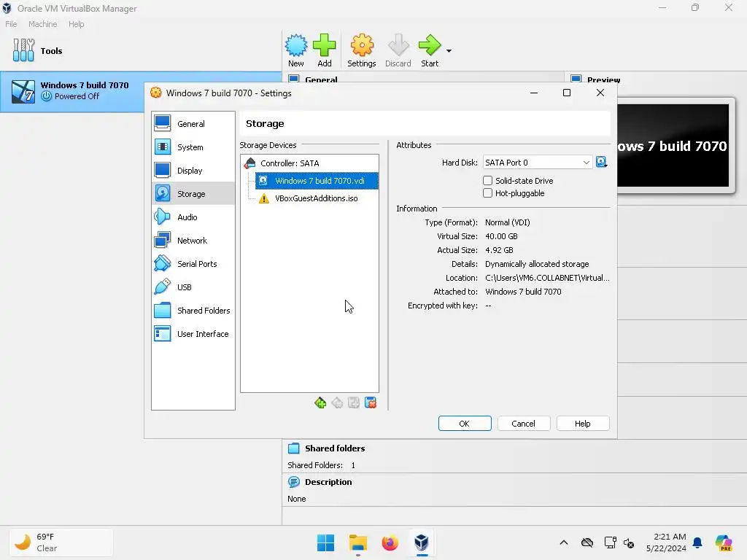This screenshot has width=747, height=560.
Task: Open the File menu
Action: (x=11, y=24)
